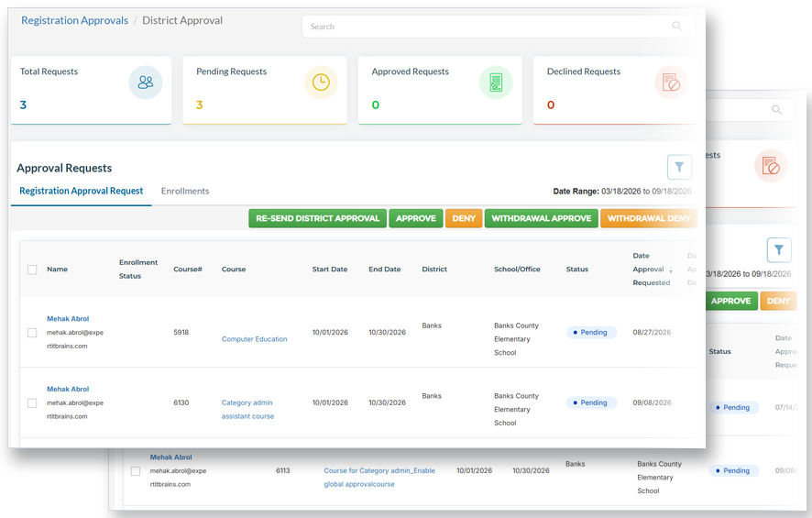The image size is (812, 518).
Task: Click Pending status badge for course 6113
Action: click(x=734, y=471)
